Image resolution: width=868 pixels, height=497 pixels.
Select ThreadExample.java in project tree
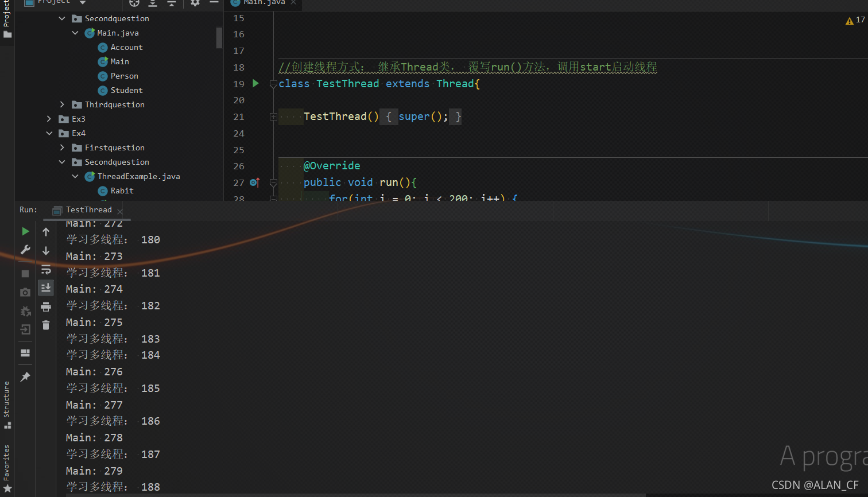click(138, 176)
